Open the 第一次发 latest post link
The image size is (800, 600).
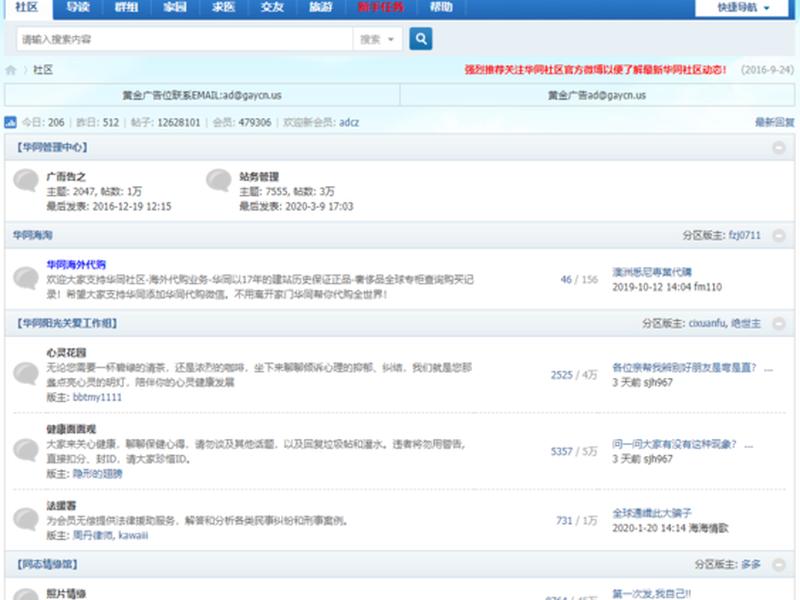tap(652, 594)
